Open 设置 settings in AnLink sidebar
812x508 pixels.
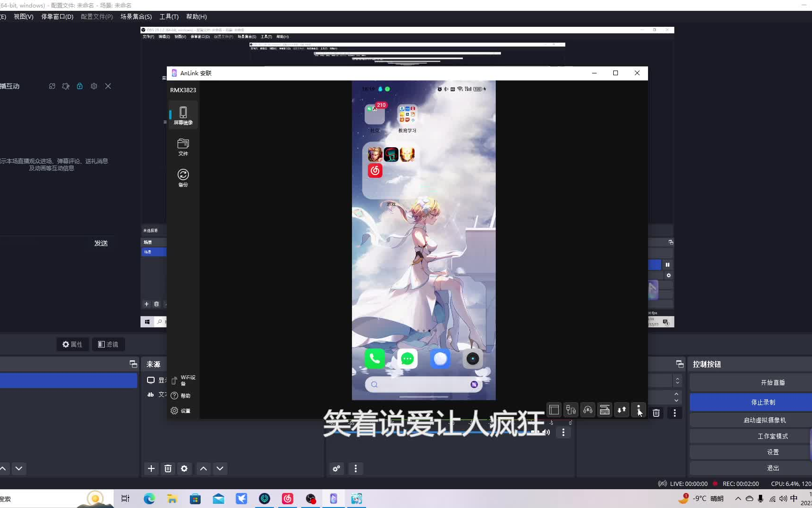tap(181, 411)
